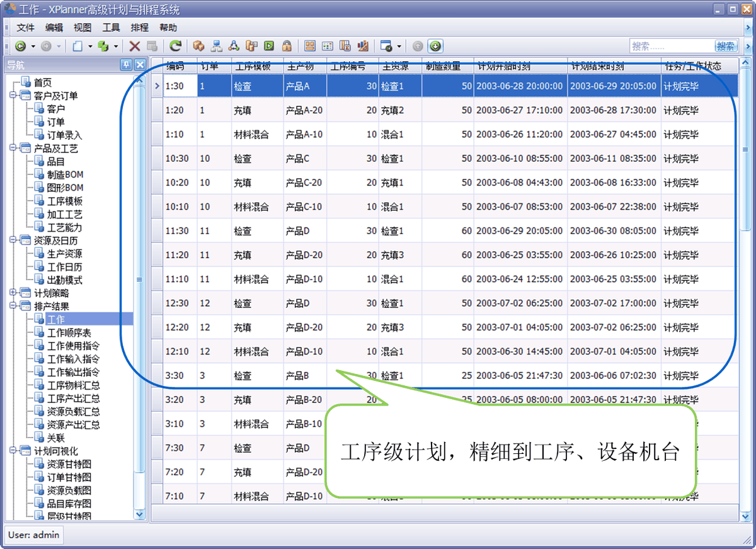Click the start time 2003-06-10 08:55:00
Viewport: 756px width, 549px height.
tap(520, 159)
